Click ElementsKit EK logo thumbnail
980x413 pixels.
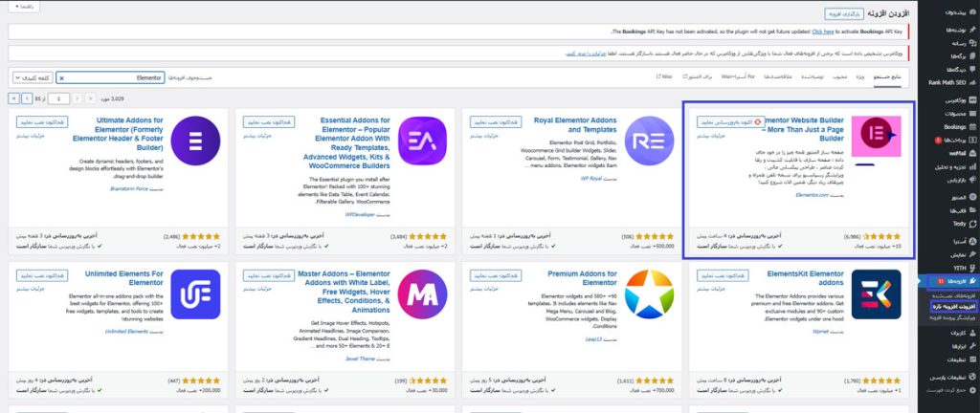tap(877, 294)
